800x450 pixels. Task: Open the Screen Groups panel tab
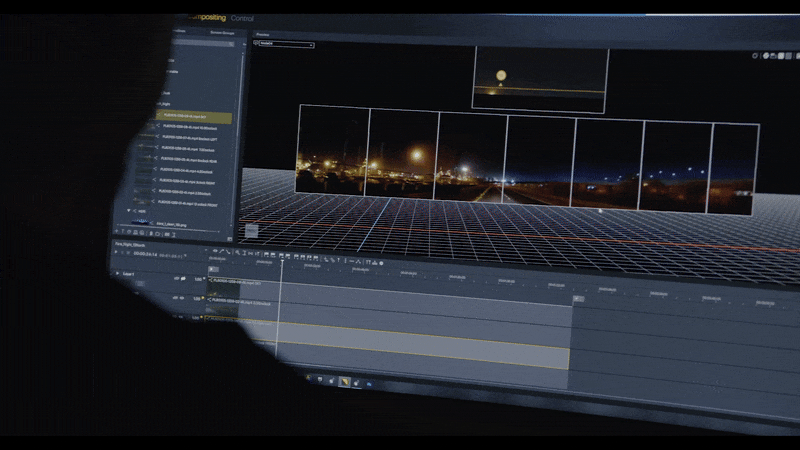(x=222, y=33)
